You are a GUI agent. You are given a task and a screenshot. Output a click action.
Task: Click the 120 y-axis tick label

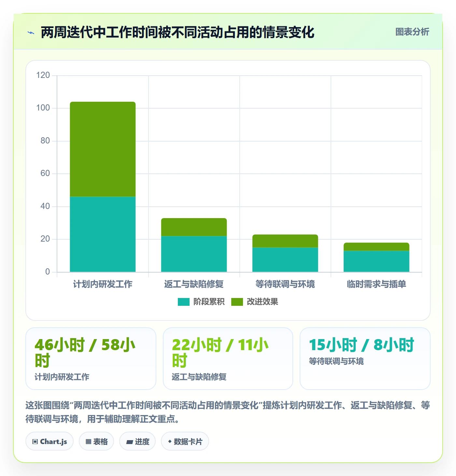[43, 75]
